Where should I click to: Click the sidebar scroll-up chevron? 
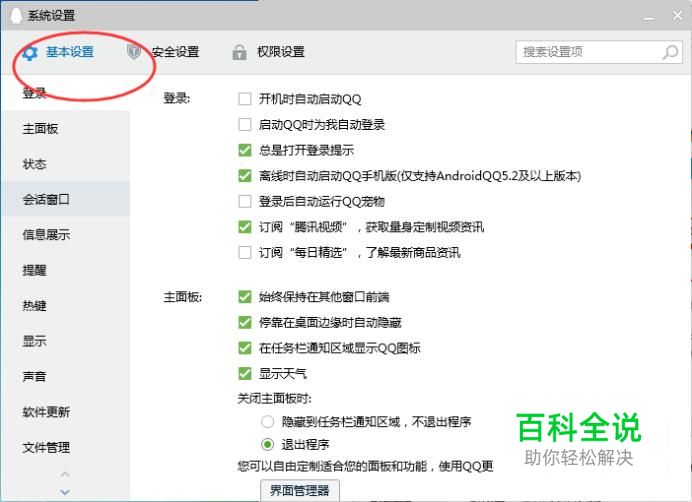coord(65,475)
